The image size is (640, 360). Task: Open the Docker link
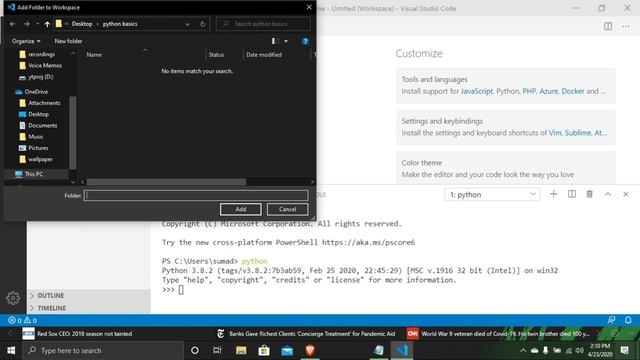click(x=573, y=91)
